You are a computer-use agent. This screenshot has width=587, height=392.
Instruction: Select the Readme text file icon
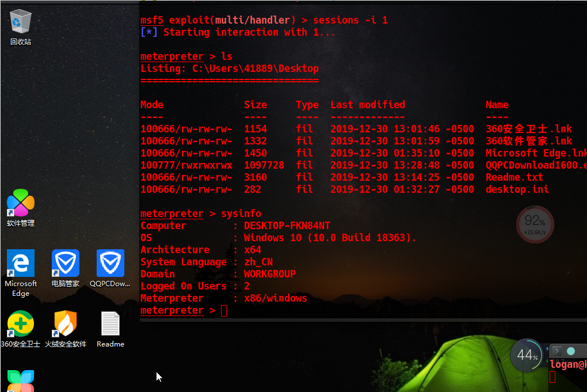click(x=110, y=329)
